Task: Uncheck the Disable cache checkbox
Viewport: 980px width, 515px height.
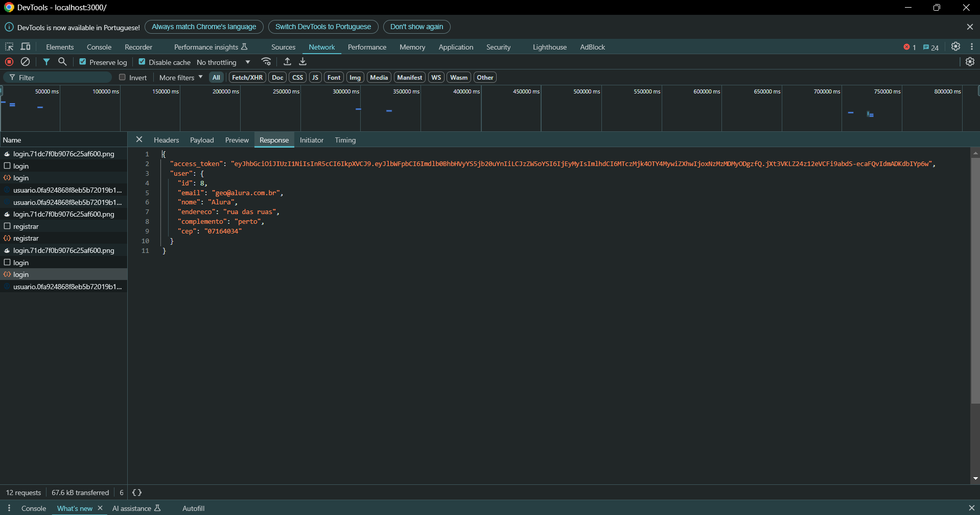Action: (142, 62)
